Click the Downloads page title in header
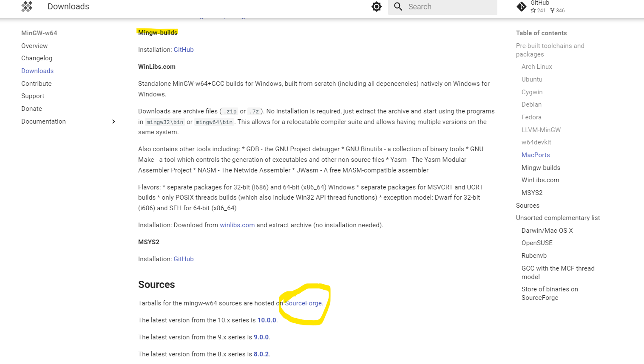The image size is (644, 364). pyautogui.click(x=68, y=6)
